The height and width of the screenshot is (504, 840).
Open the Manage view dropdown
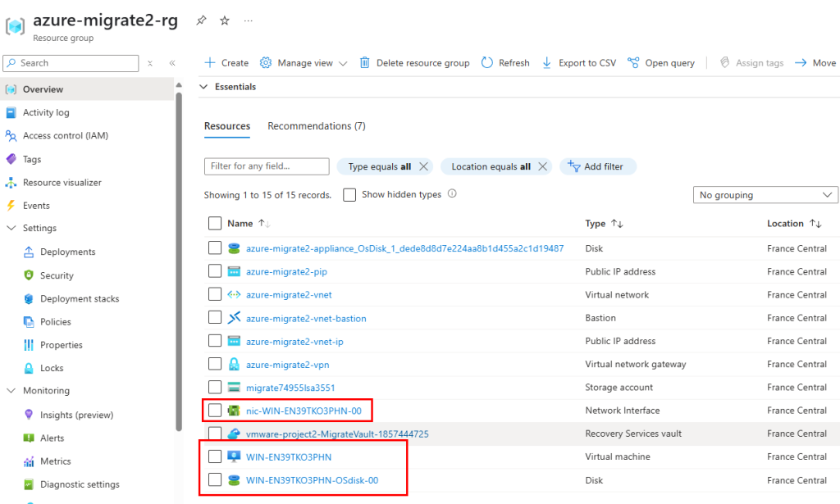[304, 62]
